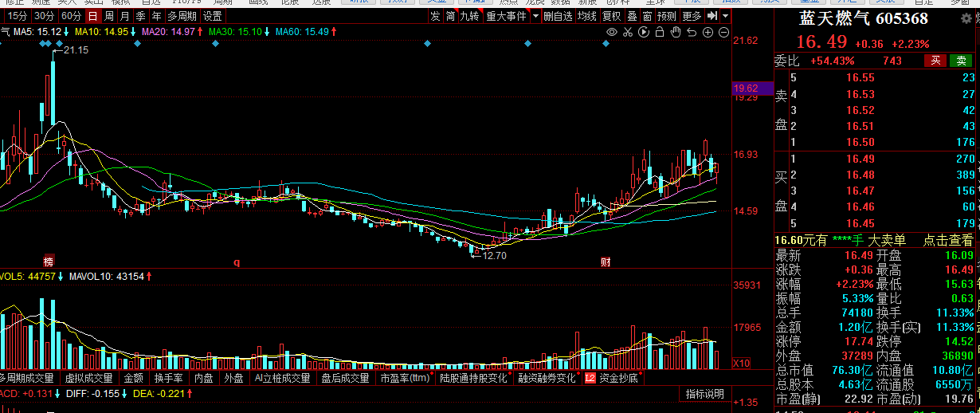Toggle 叠 overlay button

click(632, 16)
